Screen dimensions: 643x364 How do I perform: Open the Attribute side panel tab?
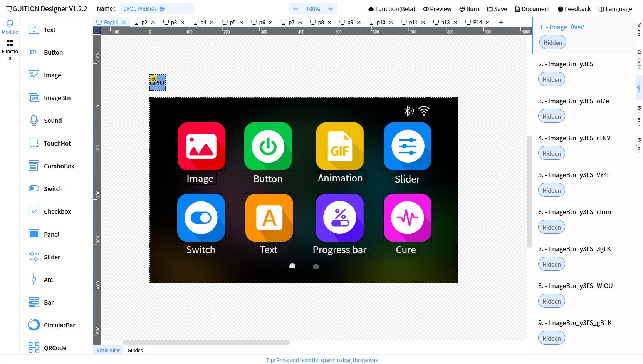[639, 59]
